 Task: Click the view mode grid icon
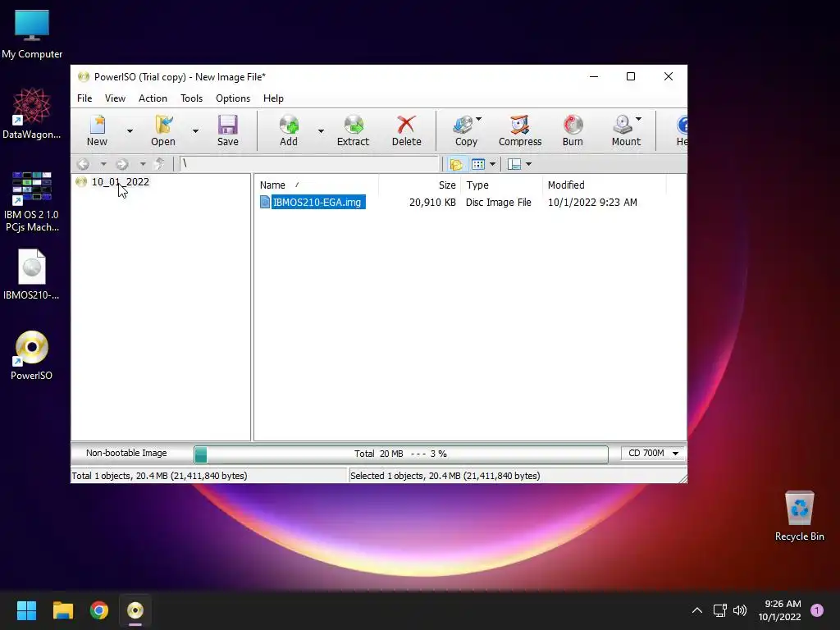click(x=478, y=164)
